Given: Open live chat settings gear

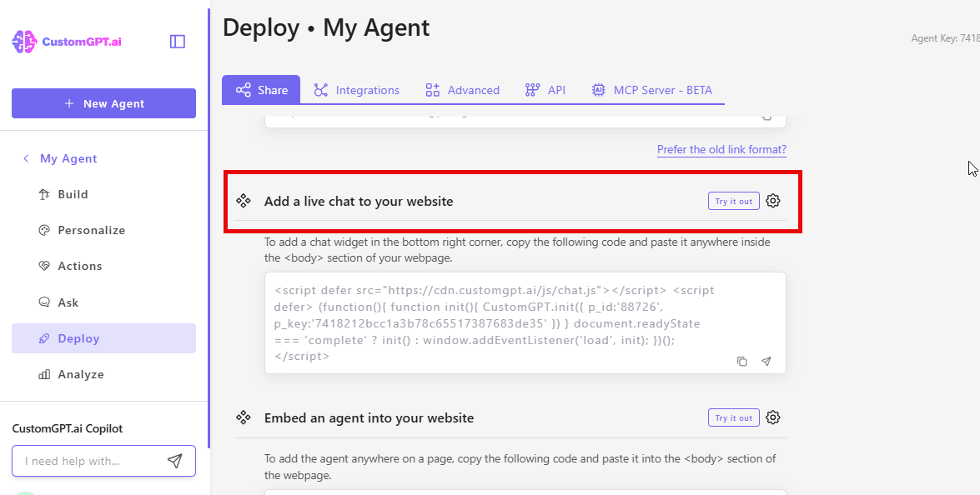Looking at the screenshot, I should click(773, 201).
